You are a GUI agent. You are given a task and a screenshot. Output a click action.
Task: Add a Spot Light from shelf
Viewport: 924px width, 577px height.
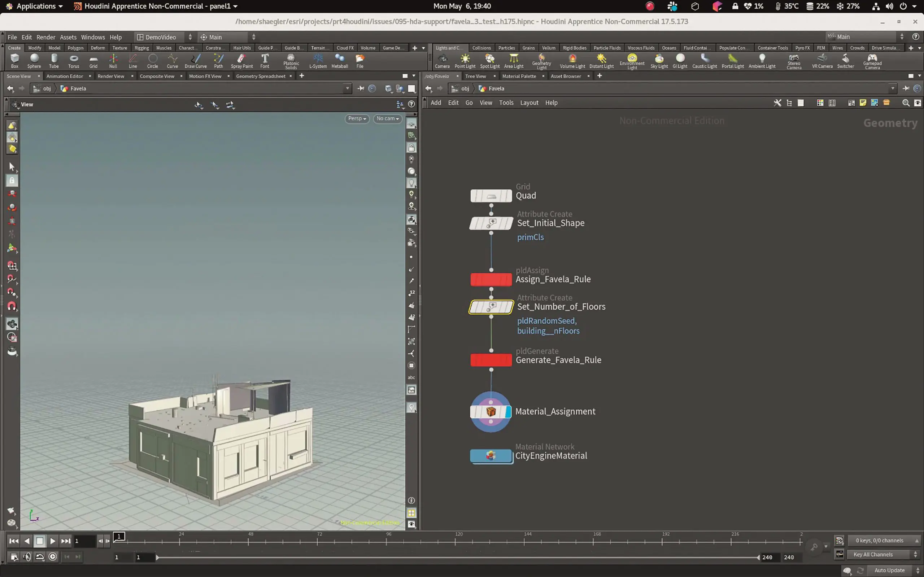click(x=490, y=60)
